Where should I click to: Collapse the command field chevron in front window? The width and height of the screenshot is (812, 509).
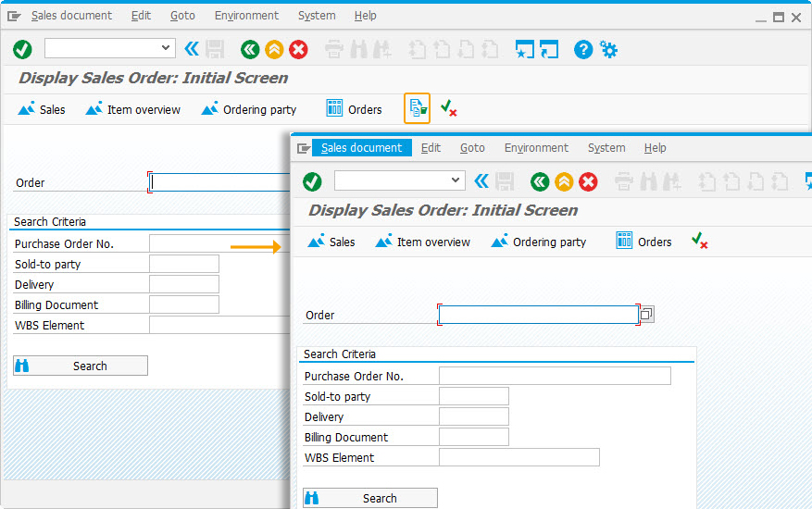tap(481, 180)
